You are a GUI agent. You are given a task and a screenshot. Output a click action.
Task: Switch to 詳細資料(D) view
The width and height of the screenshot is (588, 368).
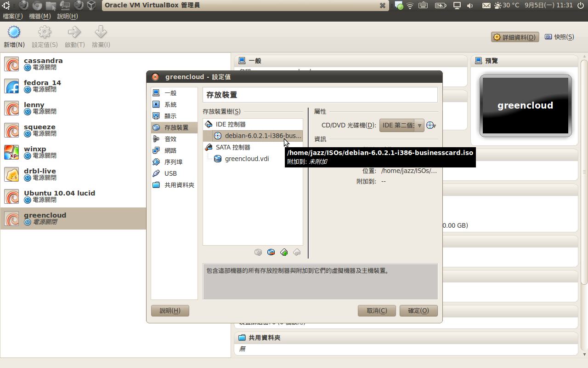515,37
